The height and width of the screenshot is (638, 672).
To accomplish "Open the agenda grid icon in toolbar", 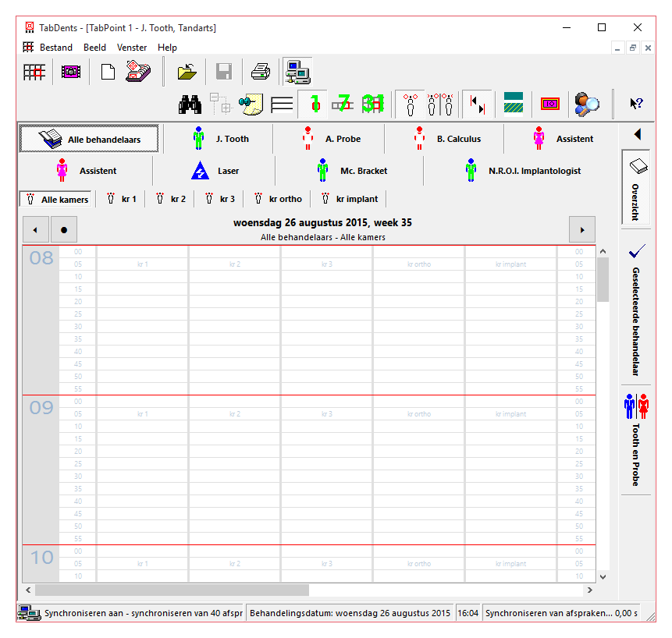I will click(34, 72).
